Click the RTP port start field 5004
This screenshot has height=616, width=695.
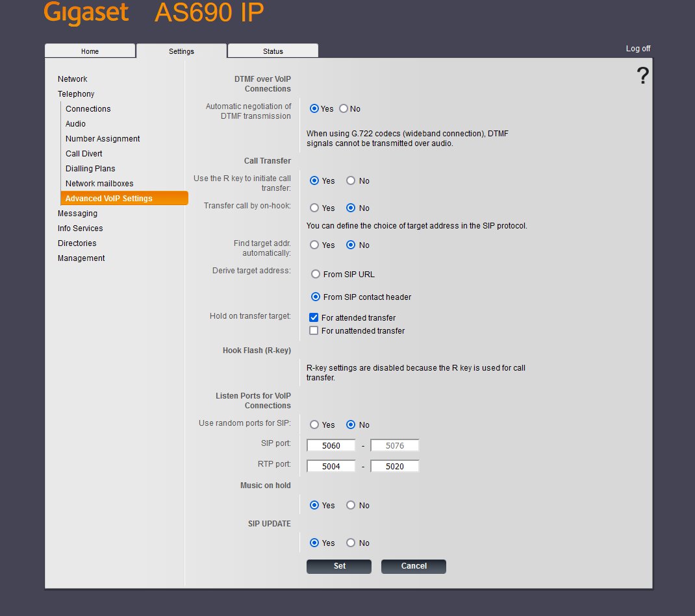point(331,466)
